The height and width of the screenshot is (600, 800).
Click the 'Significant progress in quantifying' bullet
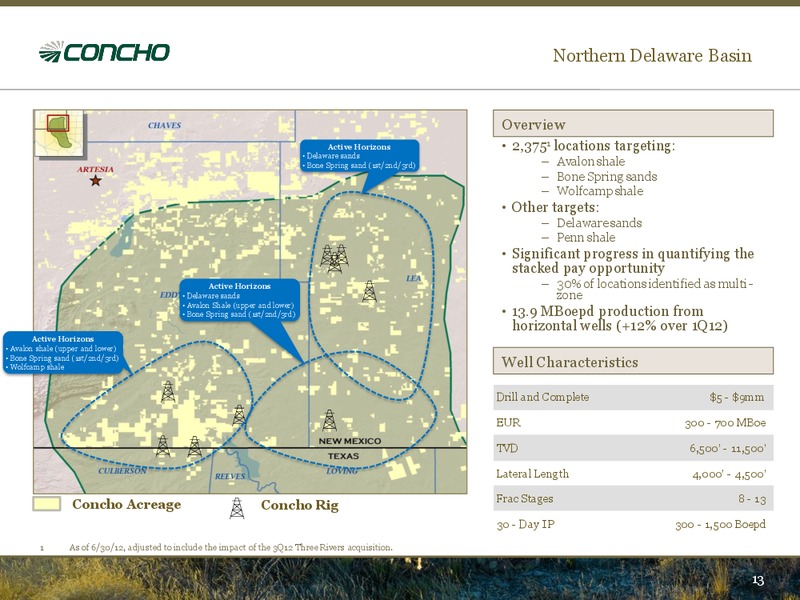633,261
